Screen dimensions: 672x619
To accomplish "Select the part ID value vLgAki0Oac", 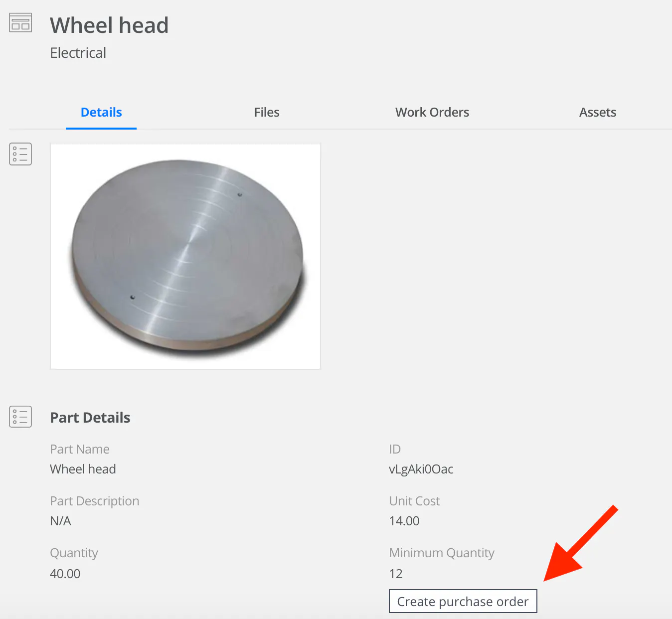I will [x=421, y=469].
